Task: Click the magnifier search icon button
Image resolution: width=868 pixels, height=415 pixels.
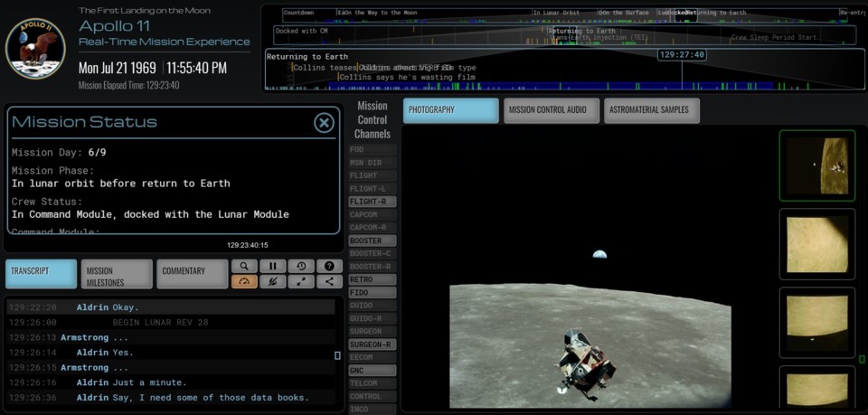Action: click(244, 267)
